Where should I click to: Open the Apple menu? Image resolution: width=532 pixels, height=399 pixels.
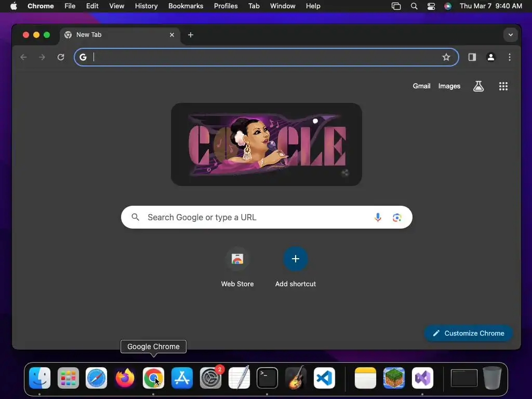14,6
